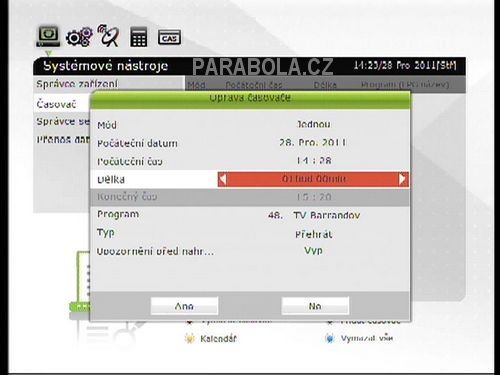This screenshot has height=375, width=500.
Task: Click the blue Vymazat vše icon
Action: click(330, 338)
